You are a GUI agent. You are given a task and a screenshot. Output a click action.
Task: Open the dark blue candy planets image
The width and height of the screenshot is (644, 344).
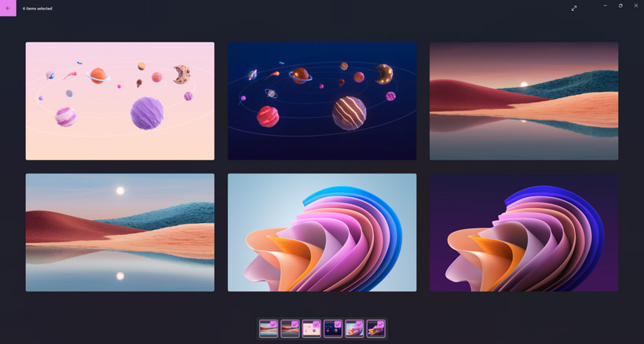(322, 101)
